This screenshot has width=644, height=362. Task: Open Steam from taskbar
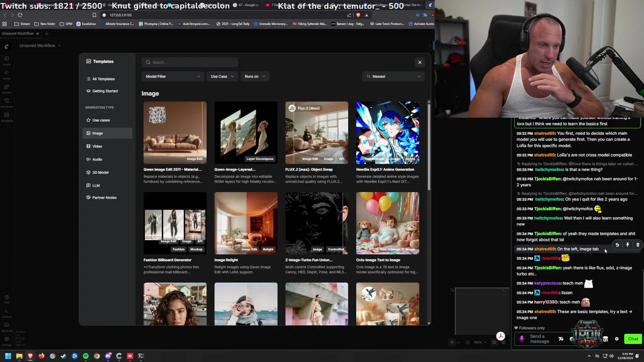(x=63, y=356)
